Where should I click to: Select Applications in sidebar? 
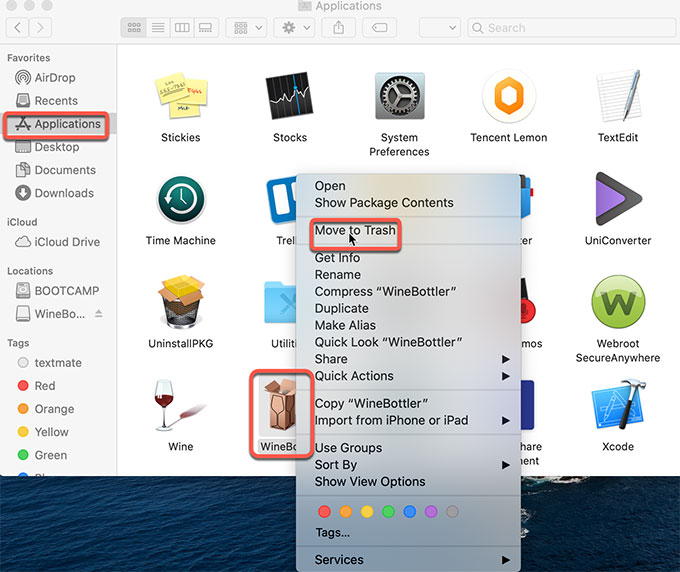(x=58, y=124)
